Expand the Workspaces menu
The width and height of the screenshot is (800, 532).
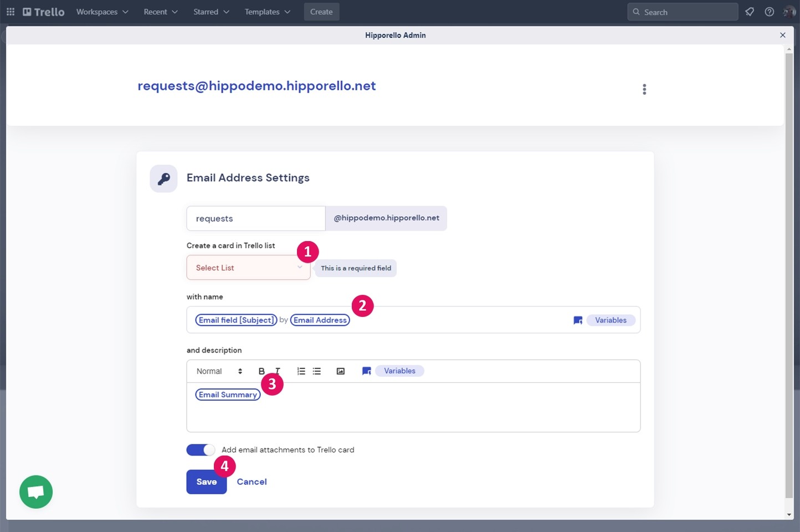(102, 12)
